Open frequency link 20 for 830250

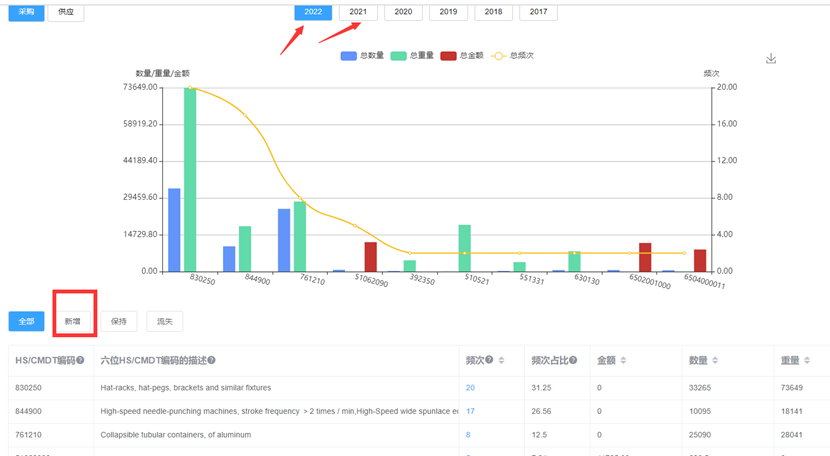[470, 388]
